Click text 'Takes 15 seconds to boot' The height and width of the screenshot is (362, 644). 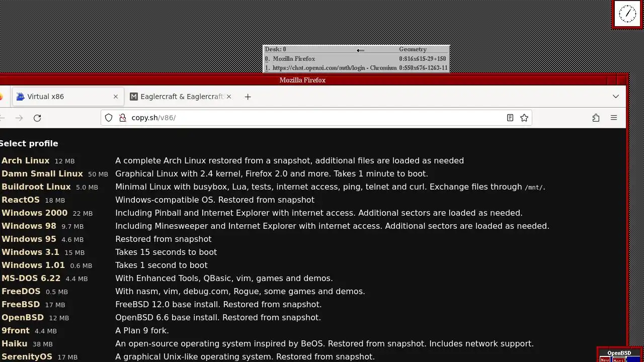click(166, 252)
